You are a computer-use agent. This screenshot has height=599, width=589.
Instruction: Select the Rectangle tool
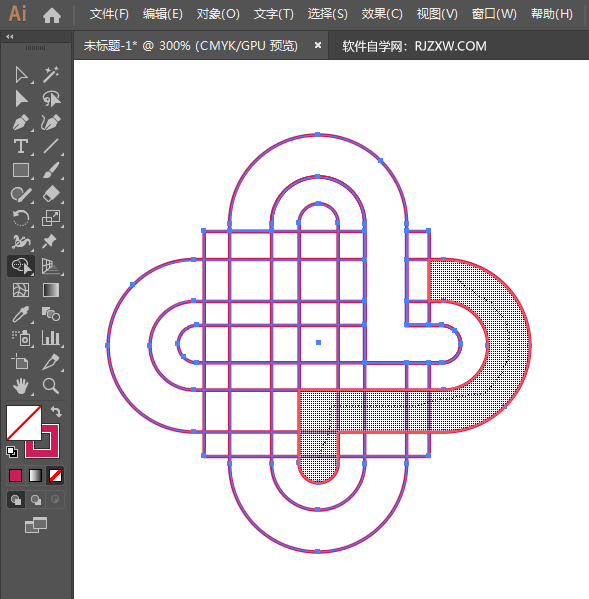[x=21, y=170]
